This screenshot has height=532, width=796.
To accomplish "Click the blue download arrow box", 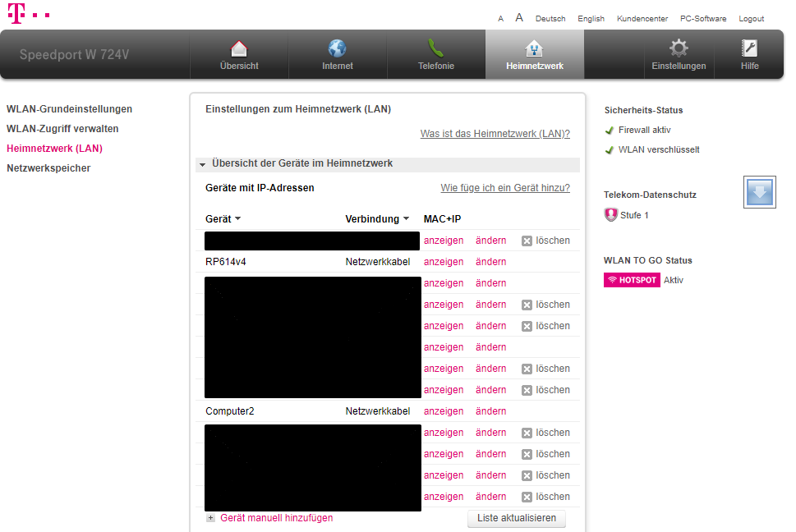I will 760,192.
